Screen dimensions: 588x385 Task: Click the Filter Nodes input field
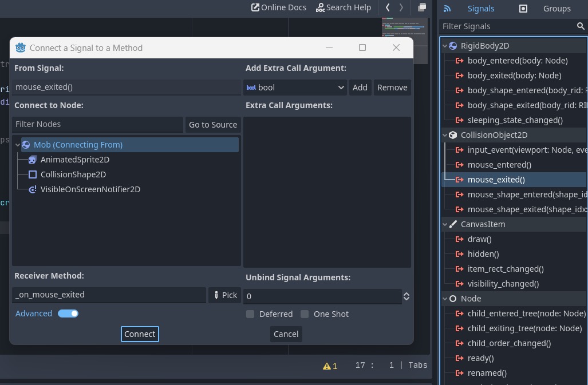(x=97, y=124)
